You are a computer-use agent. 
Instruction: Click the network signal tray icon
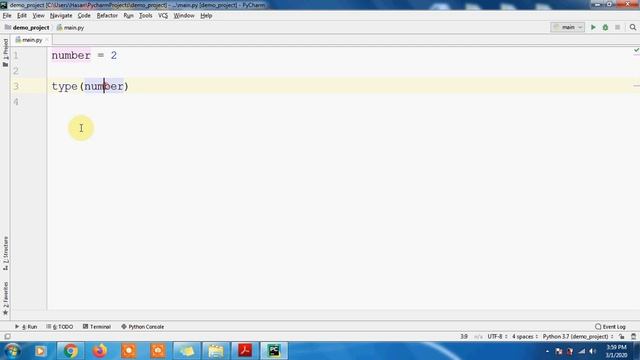582,351
